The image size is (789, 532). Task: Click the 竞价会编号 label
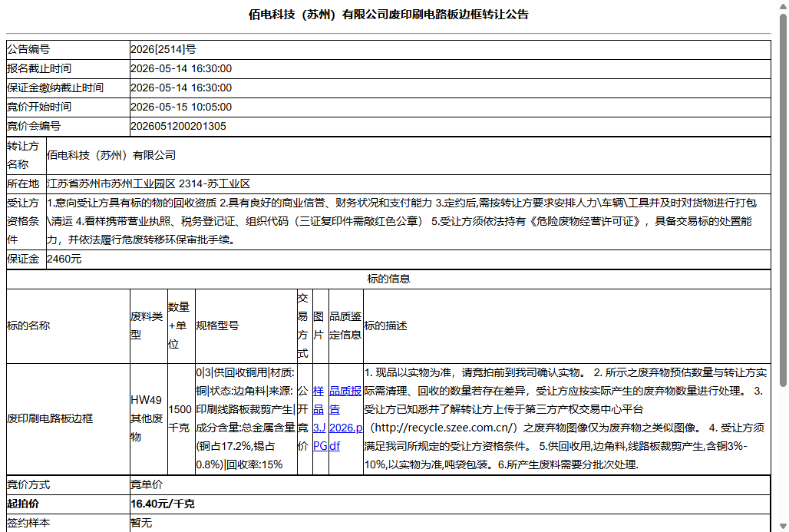pyautogui.click(x=34, y=126)
